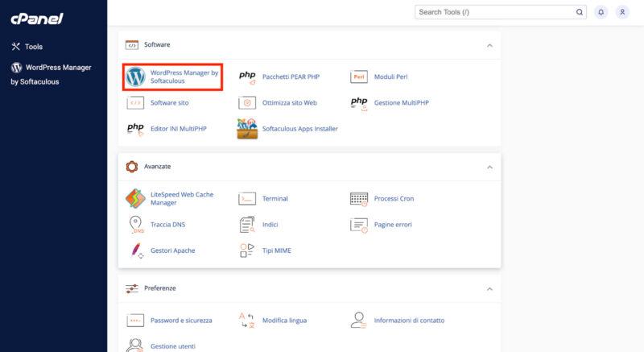
Task: Open LiteSpeed Web Cache Manager icon
Action: pyautogui.click(x=135, y=198)
